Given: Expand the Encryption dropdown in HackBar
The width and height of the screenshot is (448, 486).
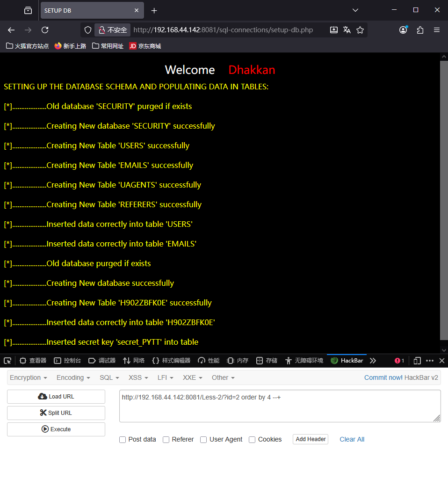Looking at the screenshot, I should 29,377.
